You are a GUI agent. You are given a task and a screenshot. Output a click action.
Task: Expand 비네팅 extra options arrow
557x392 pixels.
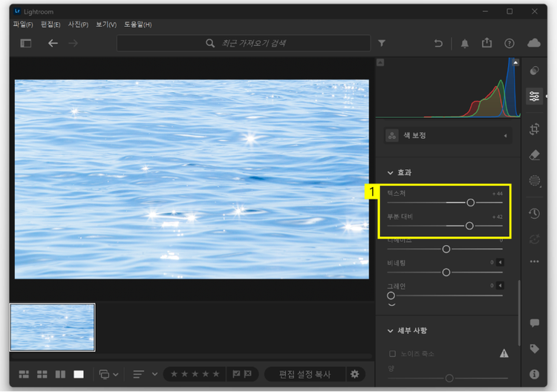coord(500,262)
